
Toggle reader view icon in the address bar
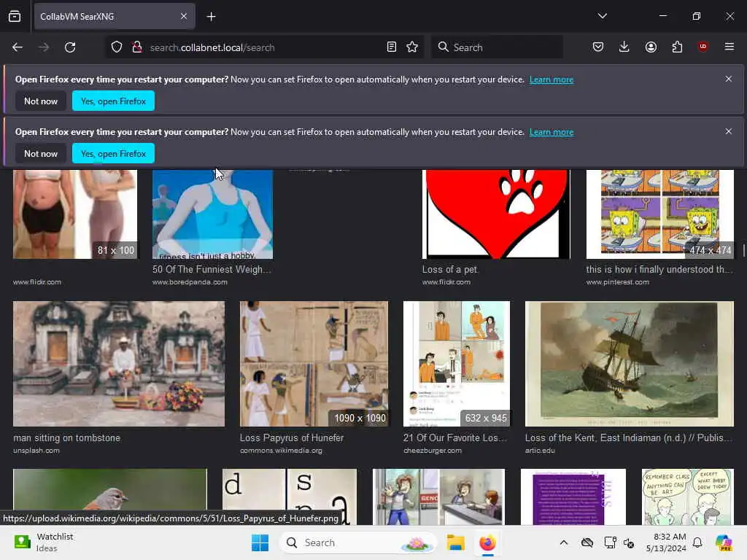392,47
